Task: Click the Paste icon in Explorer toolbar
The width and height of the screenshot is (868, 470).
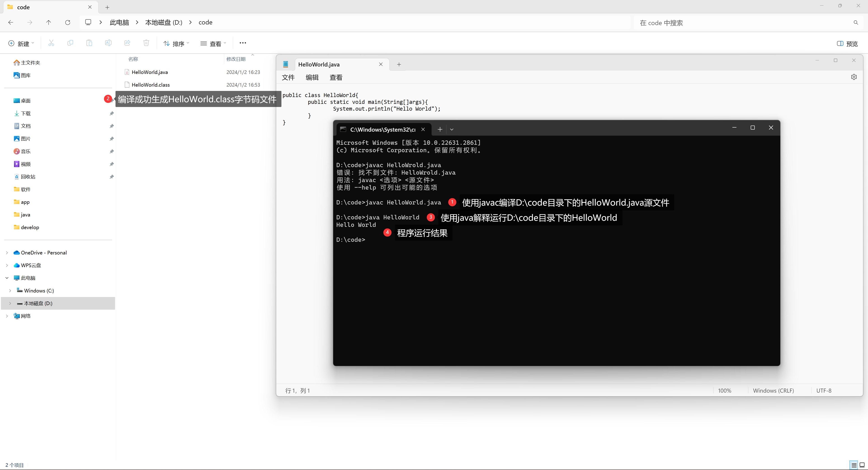Action: click(89, 43)
